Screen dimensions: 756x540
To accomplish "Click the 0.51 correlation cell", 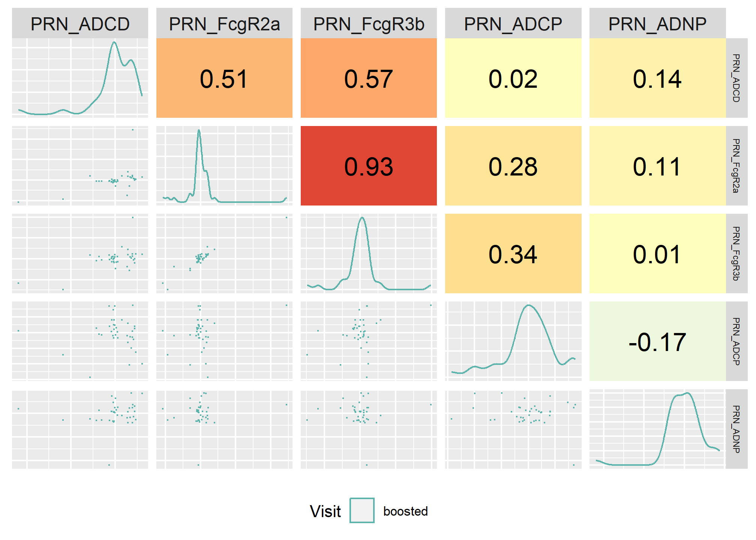I will click(x=224, y=78).
